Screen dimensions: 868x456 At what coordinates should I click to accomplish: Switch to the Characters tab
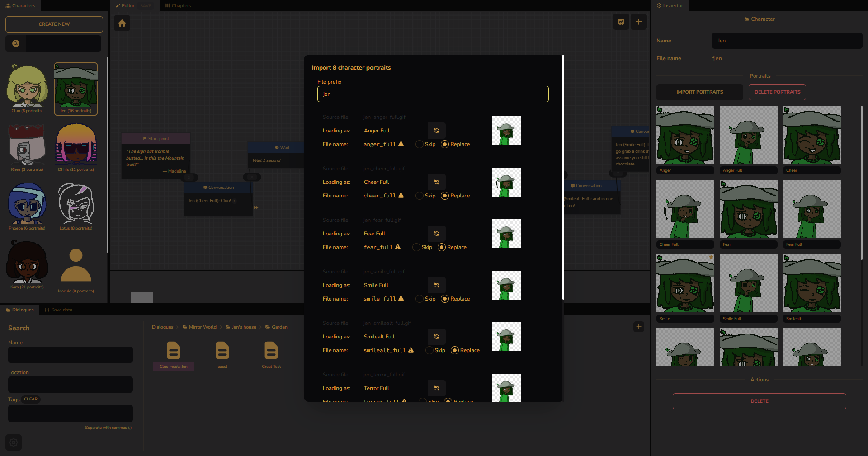[x=20, y=5]
